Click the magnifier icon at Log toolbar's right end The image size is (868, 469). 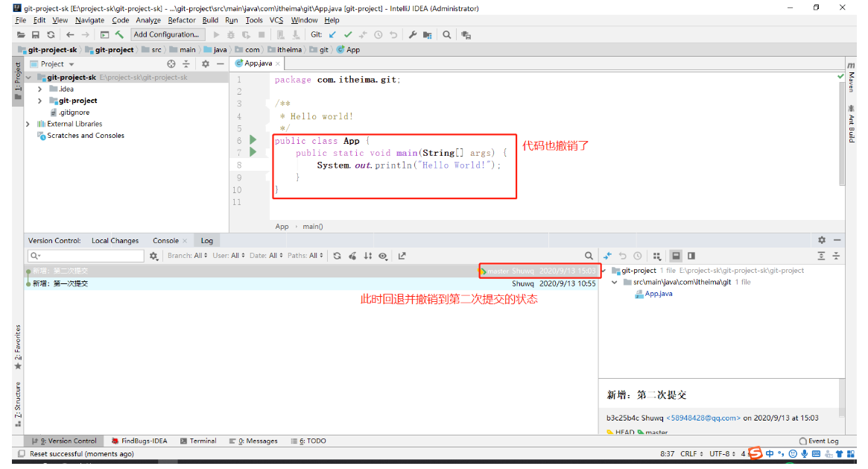589,256
